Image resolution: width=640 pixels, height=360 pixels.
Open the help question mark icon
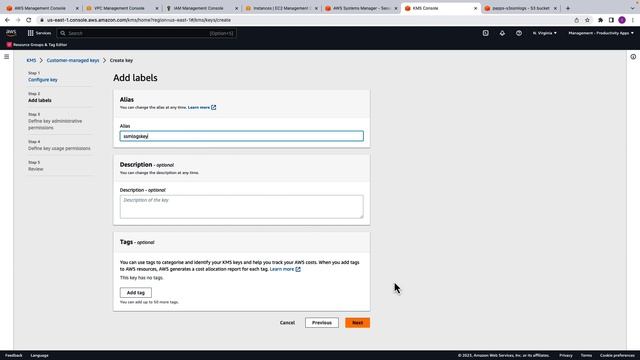tap(519, 33)
